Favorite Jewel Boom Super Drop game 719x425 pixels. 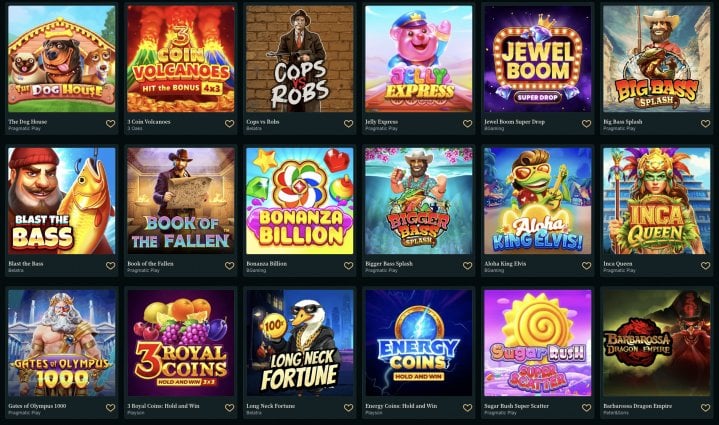(586, 124)
